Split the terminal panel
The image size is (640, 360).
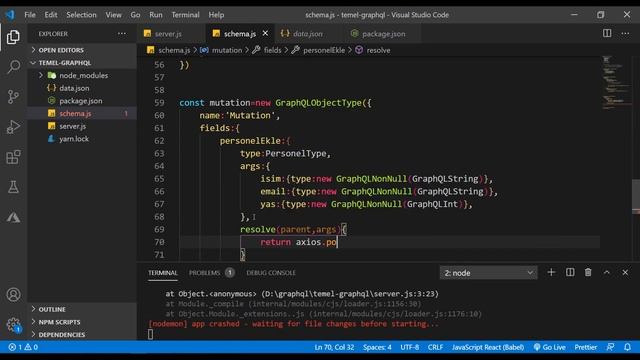570,272
